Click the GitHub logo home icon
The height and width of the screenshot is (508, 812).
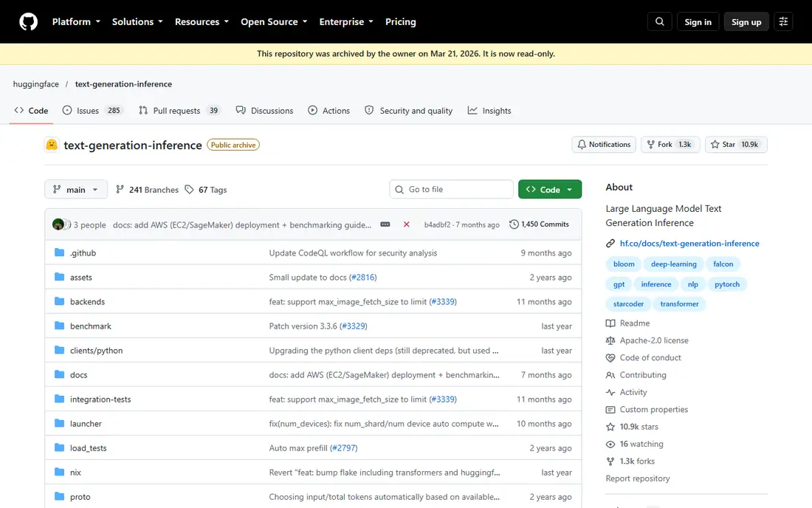pyautogui.click(x=29, y=21)
